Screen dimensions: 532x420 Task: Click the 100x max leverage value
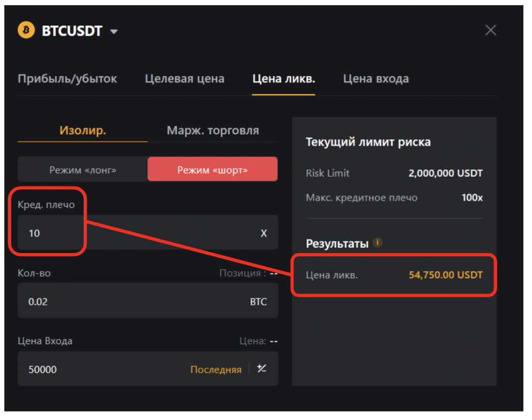tap(472, 198)
